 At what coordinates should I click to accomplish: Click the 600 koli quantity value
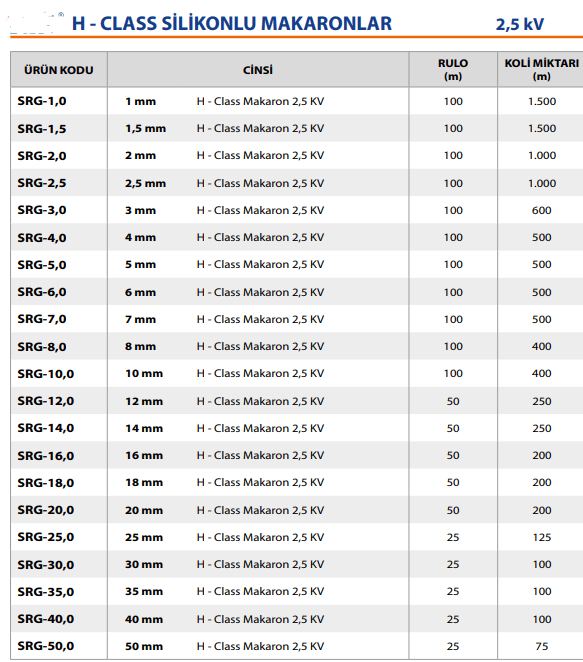(x=542, y=210)
